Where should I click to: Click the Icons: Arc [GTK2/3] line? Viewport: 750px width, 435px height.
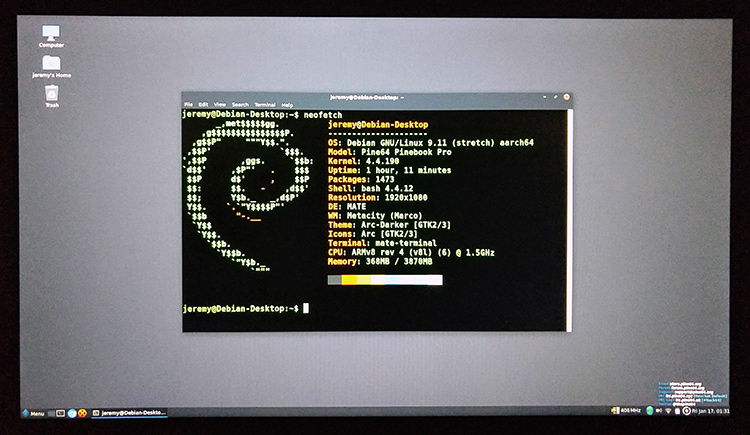coord(373,234)
